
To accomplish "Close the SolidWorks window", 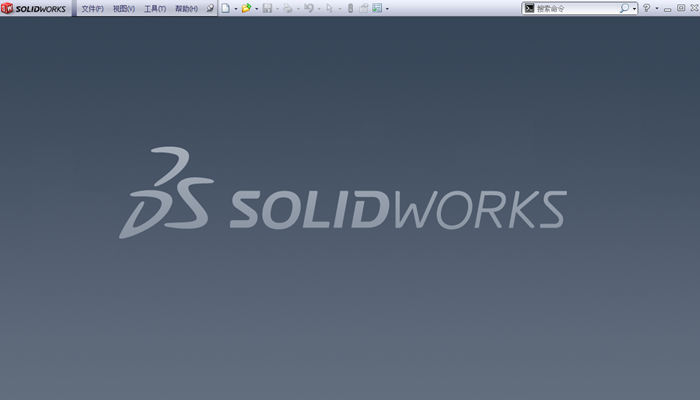I will tap(694, 8).
